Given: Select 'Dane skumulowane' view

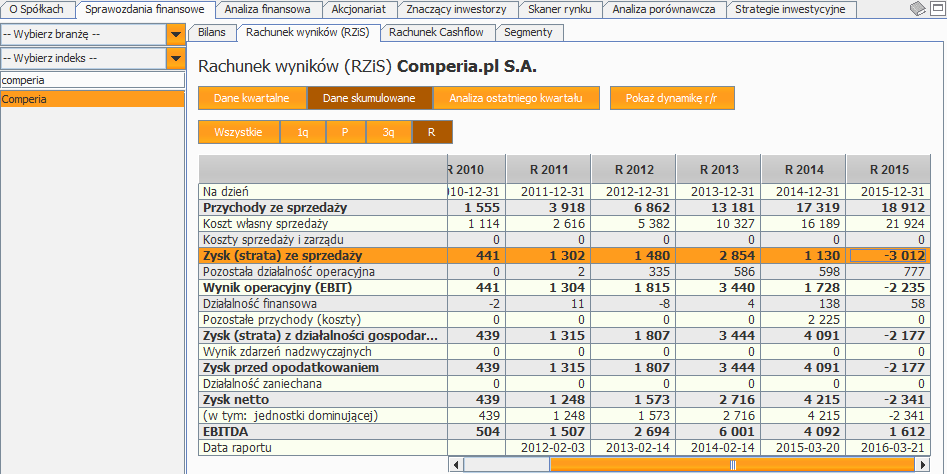Looking at the screenshot, I should coord(369,98).
